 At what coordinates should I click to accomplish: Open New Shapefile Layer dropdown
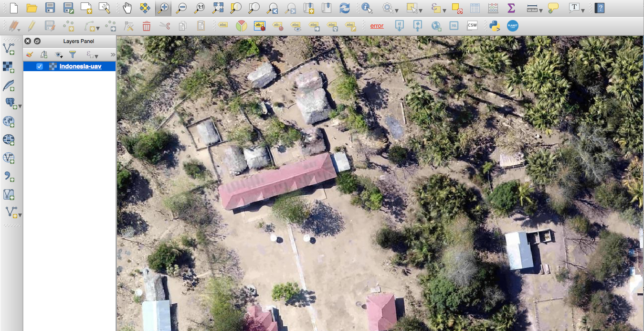click(20, 214)
